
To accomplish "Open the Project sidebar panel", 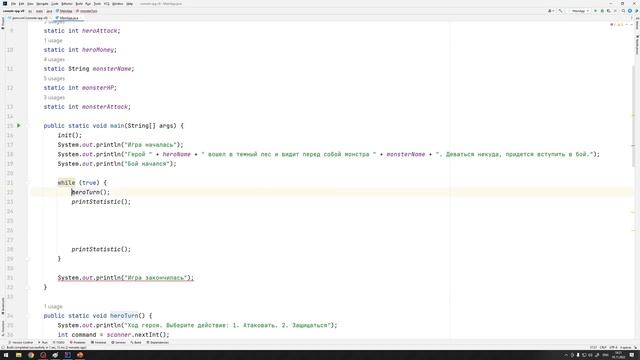I will 3,23.
